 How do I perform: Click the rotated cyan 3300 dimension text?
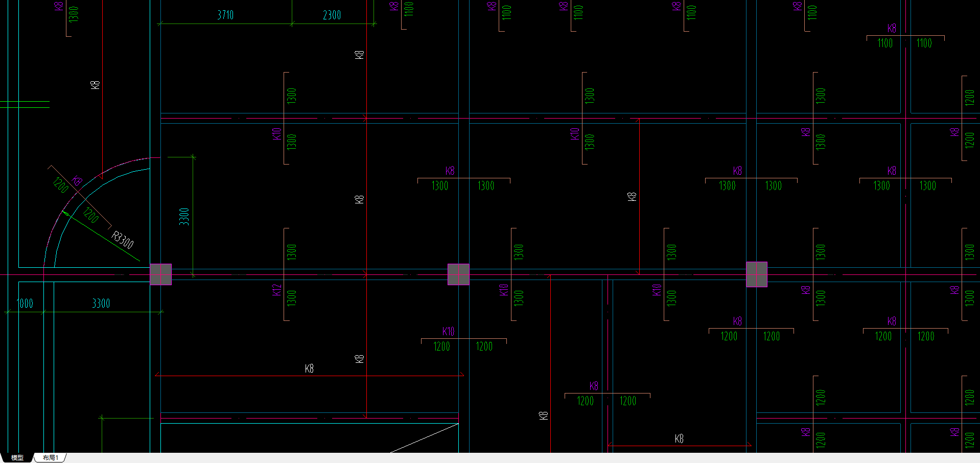point(184,217)
